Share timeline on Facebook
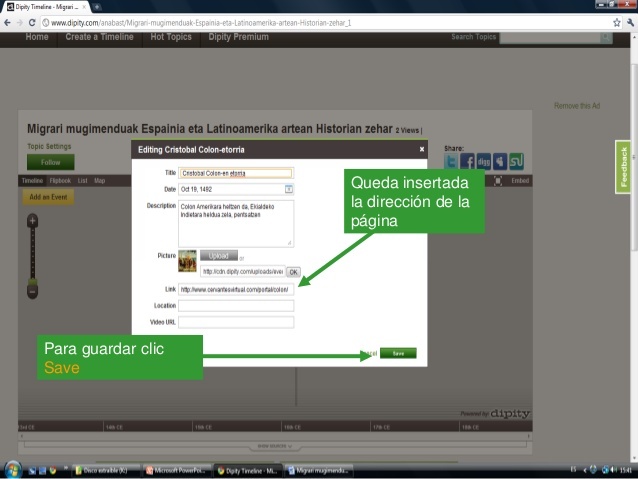Image resolution: width=638 pixels, height=479 pixels. click(467, 162)
